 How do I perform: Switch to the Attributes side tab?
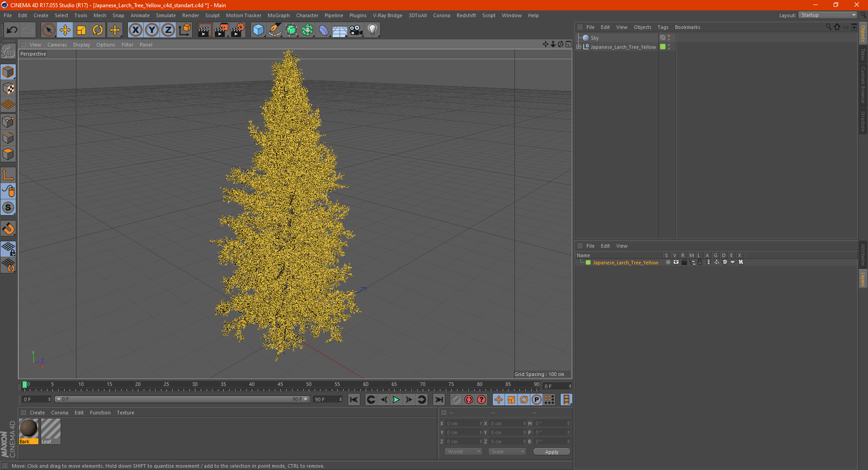pyautogui.click(x=863, y=255)
